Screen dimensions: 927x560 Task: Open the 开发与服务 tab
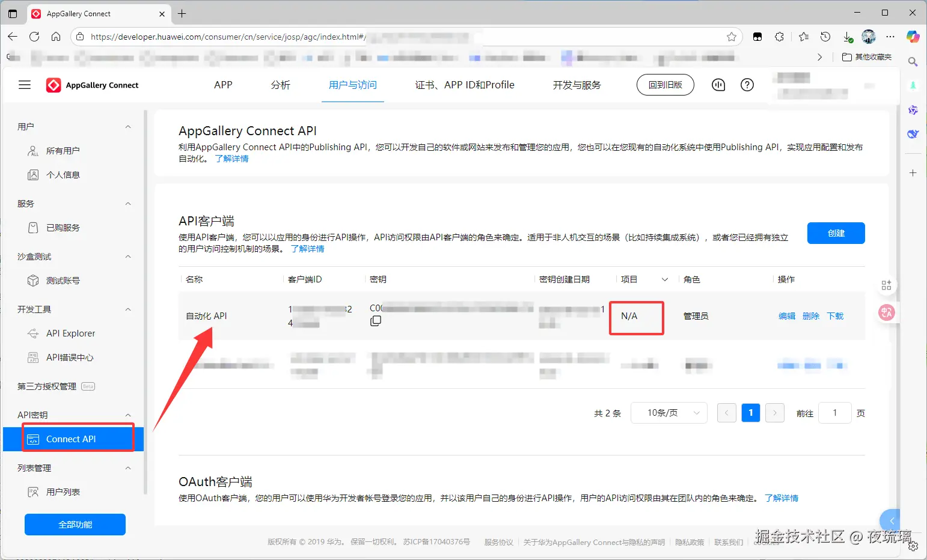[577, 85]
